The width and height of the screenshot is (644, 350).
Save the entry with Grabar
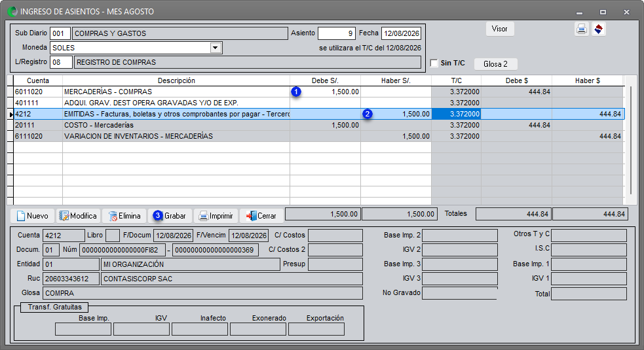[x=170, y=216]
